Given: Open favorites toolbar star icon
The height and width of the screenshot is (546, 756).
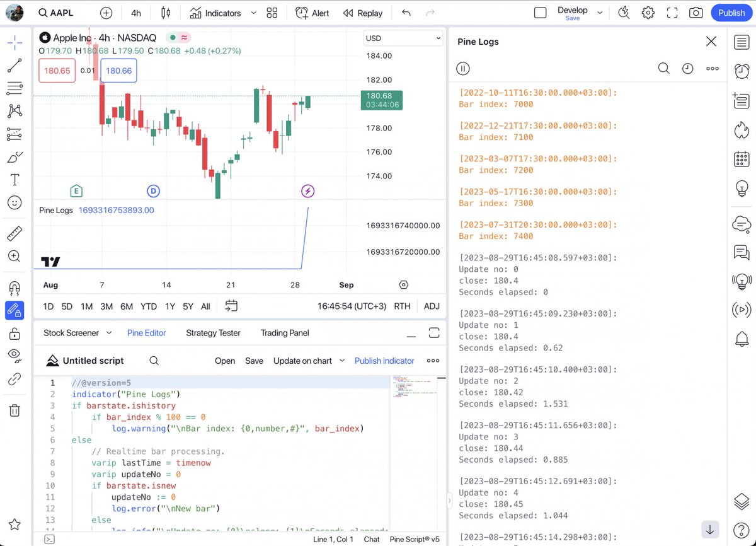Looking at the screenshot, I should tap(14, 525).
